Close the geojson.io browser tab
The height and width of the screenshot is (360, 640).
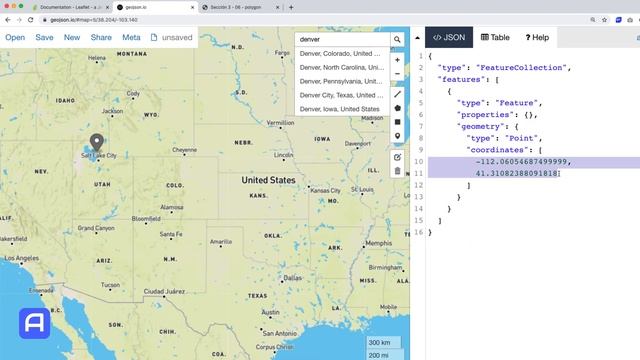click(x=193, y=7)
